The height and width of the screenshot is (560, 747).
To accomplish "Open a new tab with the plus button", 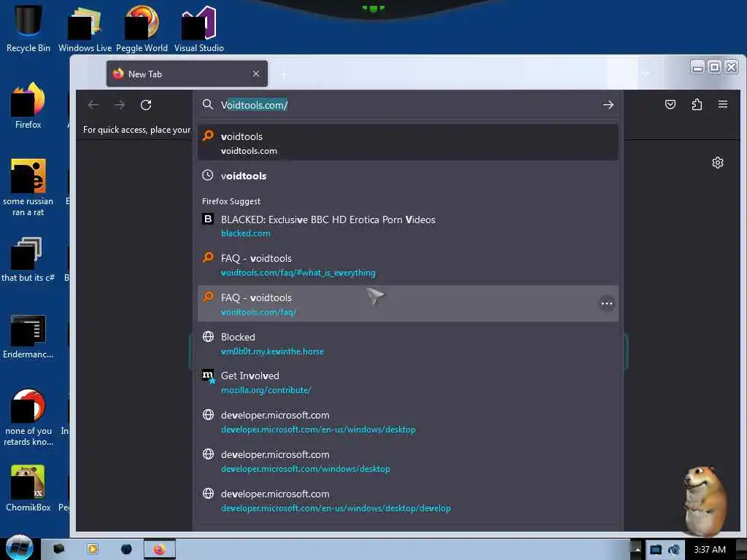I will 283,74.
